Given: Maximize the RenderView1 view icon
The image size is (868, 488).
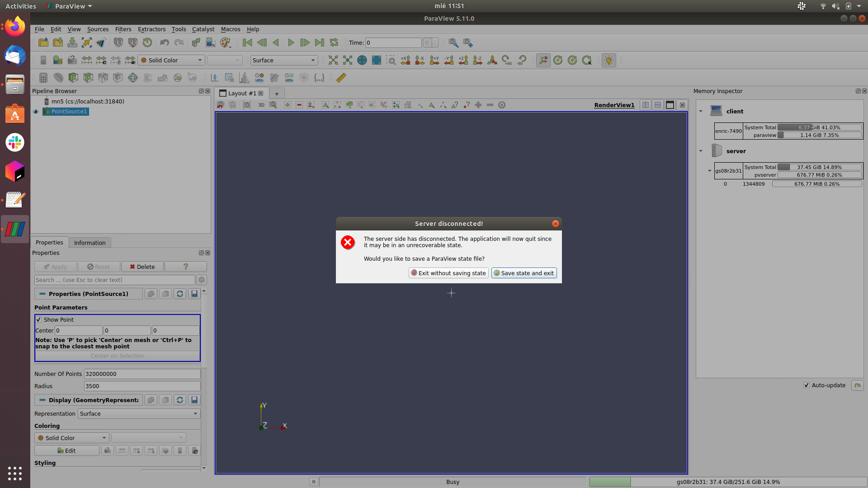Looking at the screenshot, I should [670, 105].
